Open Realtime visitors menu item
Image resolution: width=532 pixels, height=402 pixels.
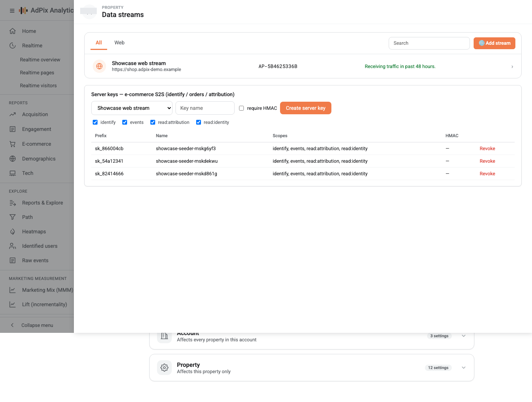pyautogui.click(x=38, y=85)
